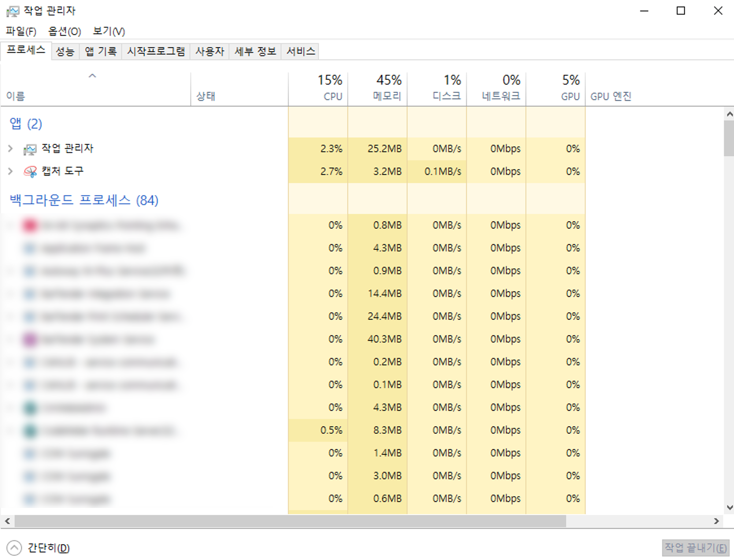Open the 파일(F) menu

[21, 31]
